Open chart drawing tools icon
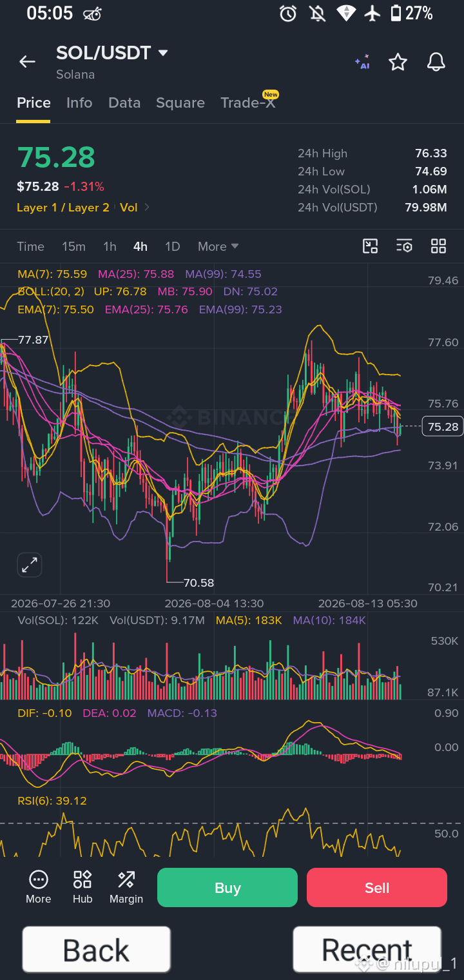Image resolution: width=464 pixels, height=980 pixels. tap(370, 246)
